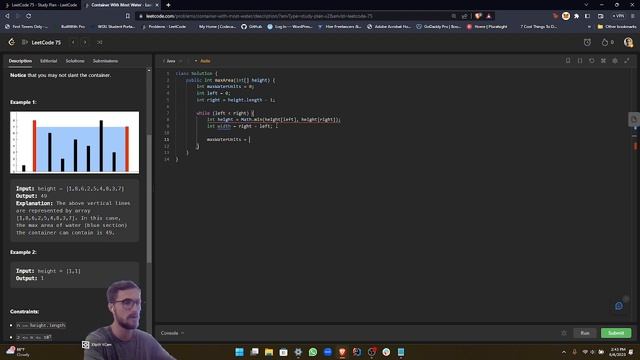Open the Other bookmarks folder
The height and width of the screenshot is (360, 640).
(617, 27)
